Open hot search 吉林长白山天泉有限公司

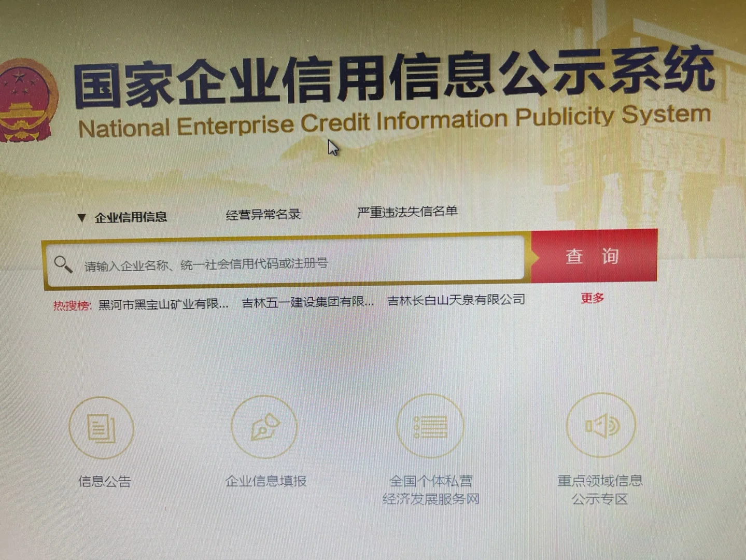pos(456,300)
